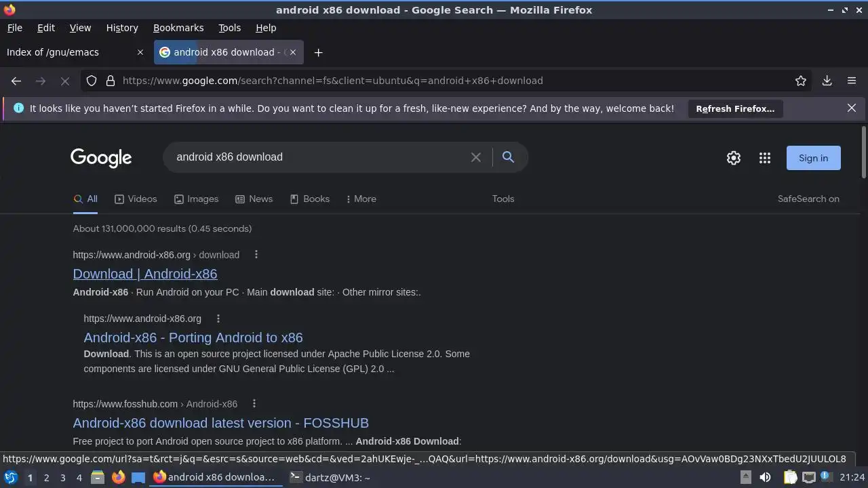Switch to Videos results
868x488 pixels.
(x=136, y=199)
